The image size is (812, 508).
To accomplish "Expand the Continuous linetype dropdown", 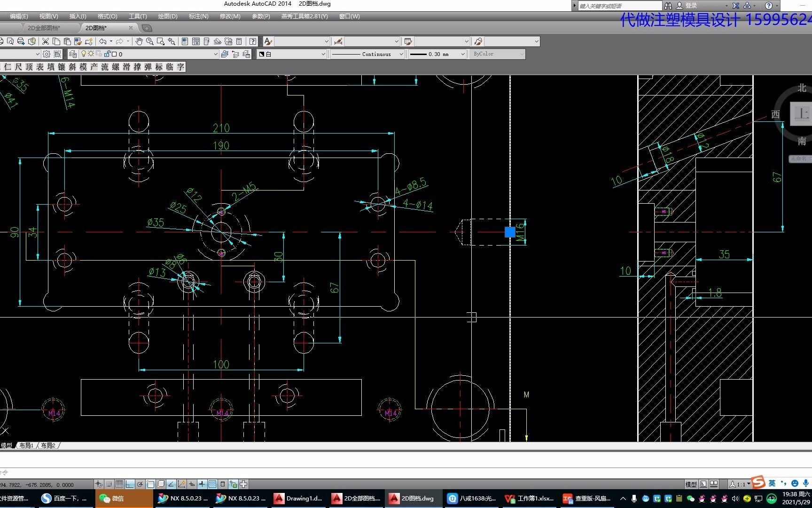I will [x=367, y=54].
